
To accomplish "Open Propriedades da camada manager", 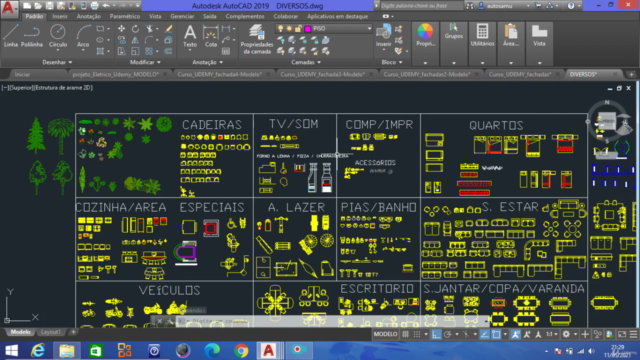I will [x=257, y=39].
